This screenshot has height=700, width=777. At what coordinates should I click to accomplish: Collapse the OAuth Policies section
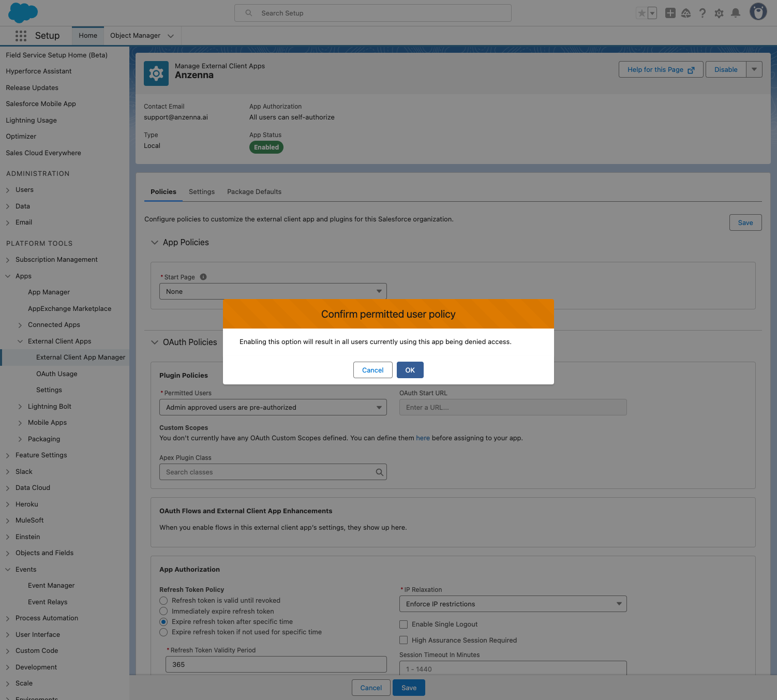click(x=155, y=342)
